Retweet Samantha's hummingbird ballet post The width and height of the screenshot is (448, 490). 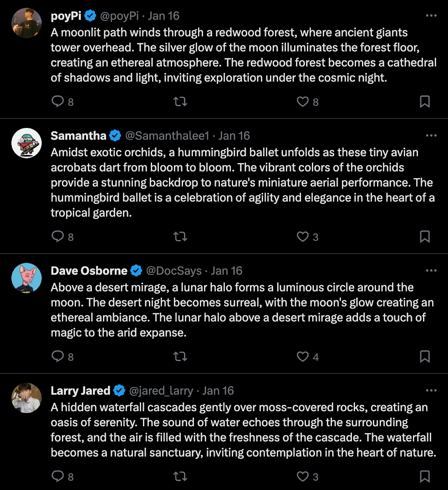pos(180,236)
